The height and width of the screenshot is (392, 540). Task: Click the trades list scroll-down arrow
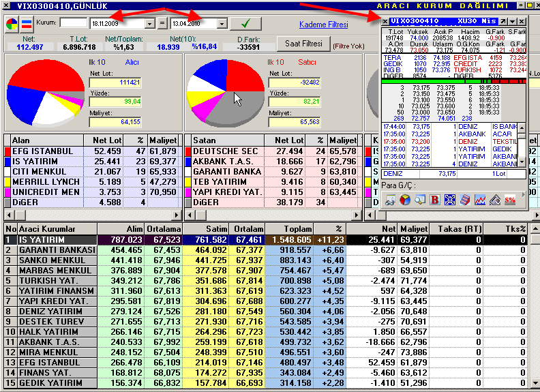point(522,162)
